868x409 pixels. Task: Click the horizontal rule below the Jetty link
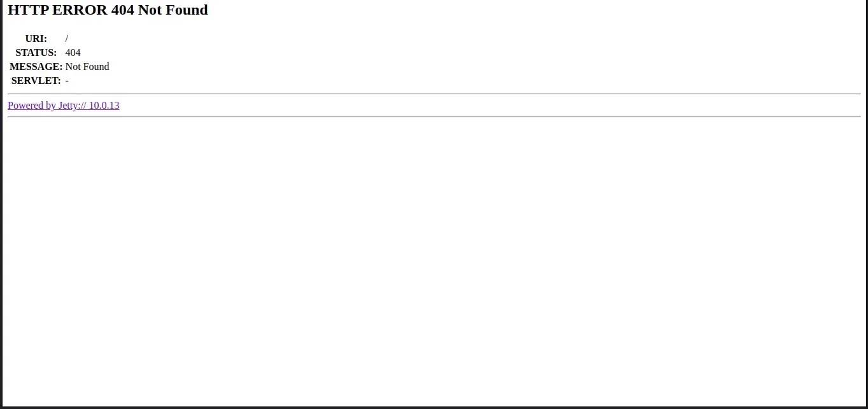[434, 117]
